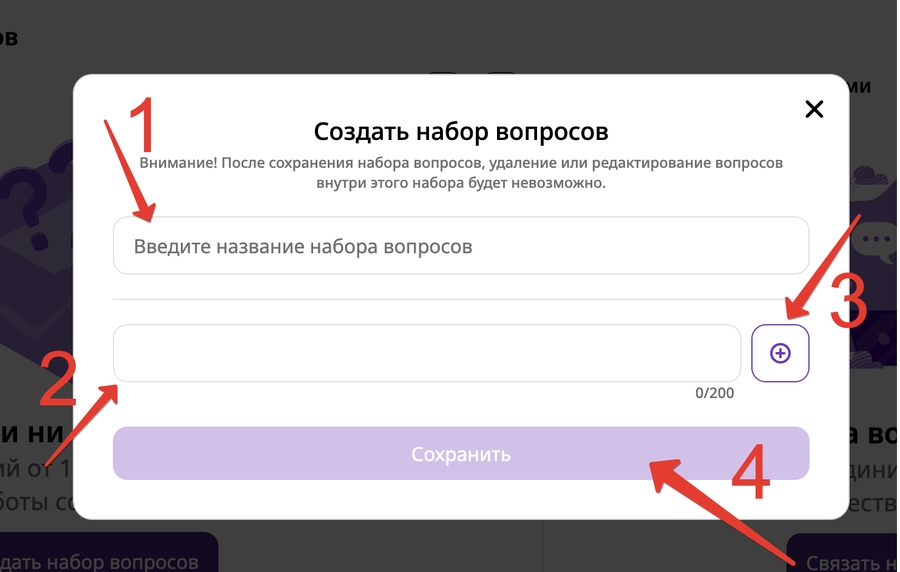Click the empty question text field
Screen dimensions: 900x572
[x=426, y=353]
